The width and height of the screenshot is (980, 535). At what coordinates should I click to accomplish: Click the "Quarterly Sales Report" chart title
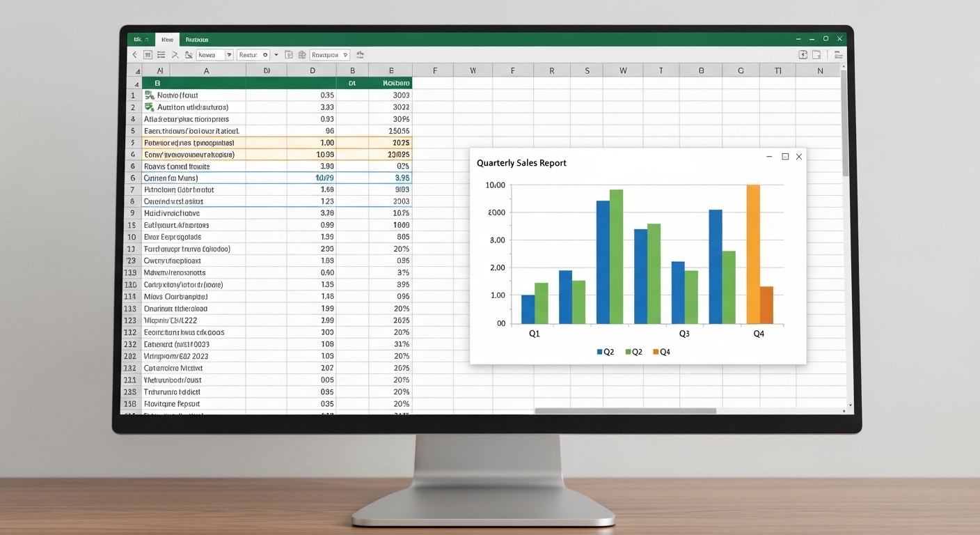click(521, 163)
